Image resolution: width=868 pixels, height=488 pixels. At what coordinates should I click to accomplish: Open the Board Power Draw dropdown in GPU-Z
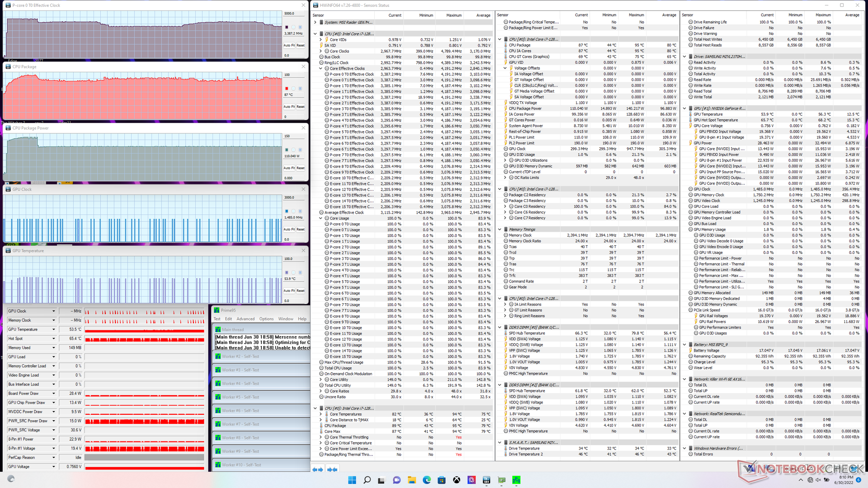pyautogui.click(x=54, y=394)
